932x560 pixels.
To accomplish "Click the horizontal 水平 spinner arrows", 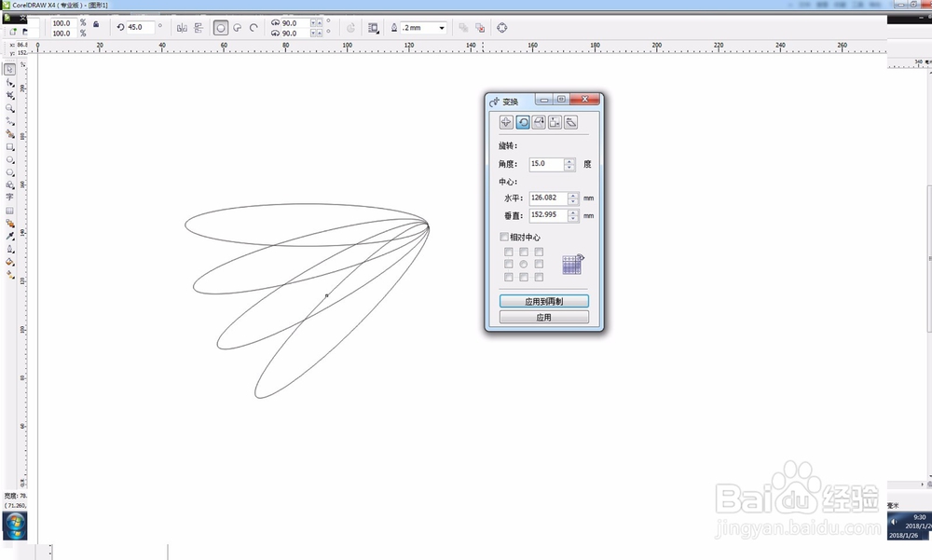I will [573, 198].
